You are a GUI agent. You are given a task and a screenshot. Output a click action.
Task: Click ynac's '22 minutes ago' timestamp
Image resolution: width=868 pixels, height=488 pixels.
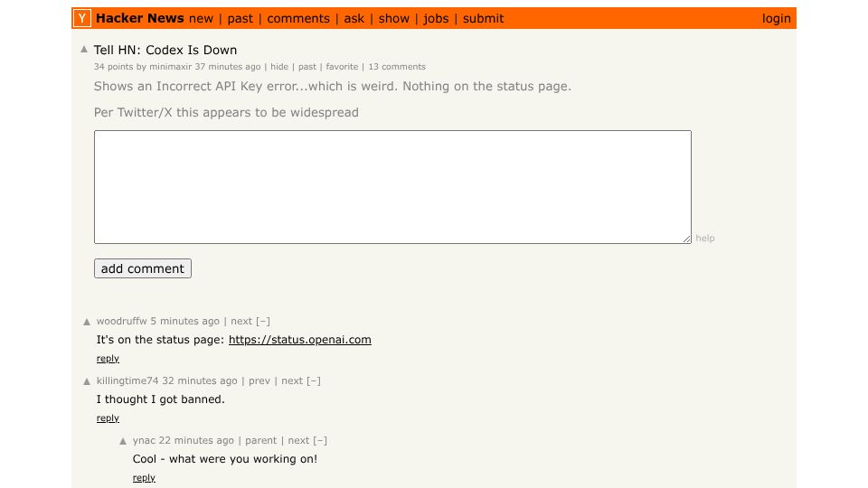[x=196, y=440]
